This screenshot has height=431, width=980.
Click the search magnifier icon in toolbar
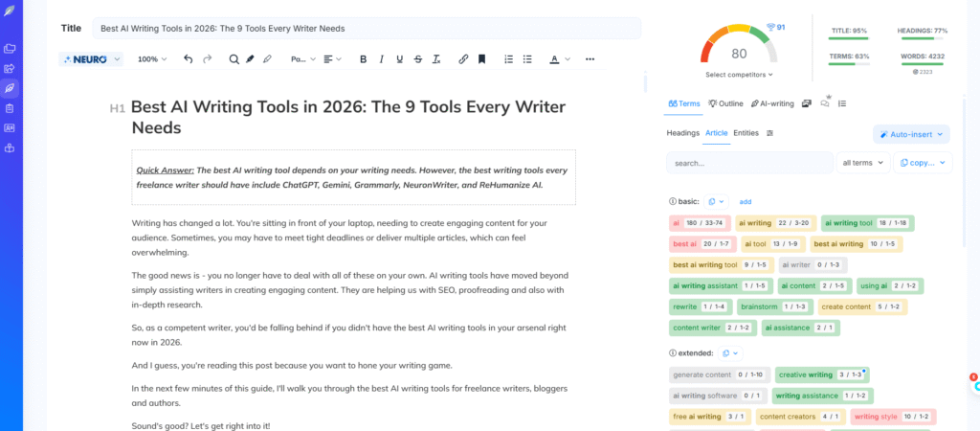234,59
